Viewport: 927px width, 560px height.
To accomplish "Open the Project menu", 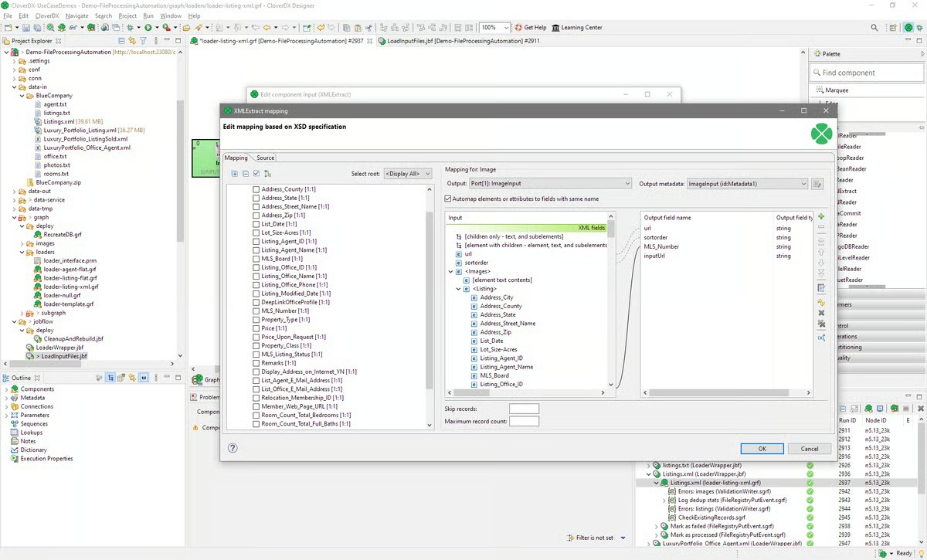I will (x=128, y=15).
